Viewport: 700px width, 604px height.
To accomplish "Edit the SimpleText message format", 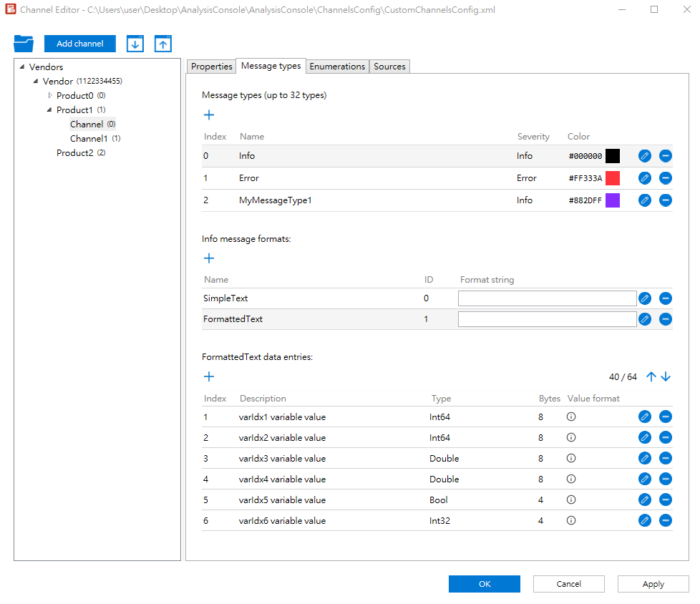I will coord(645,298).
